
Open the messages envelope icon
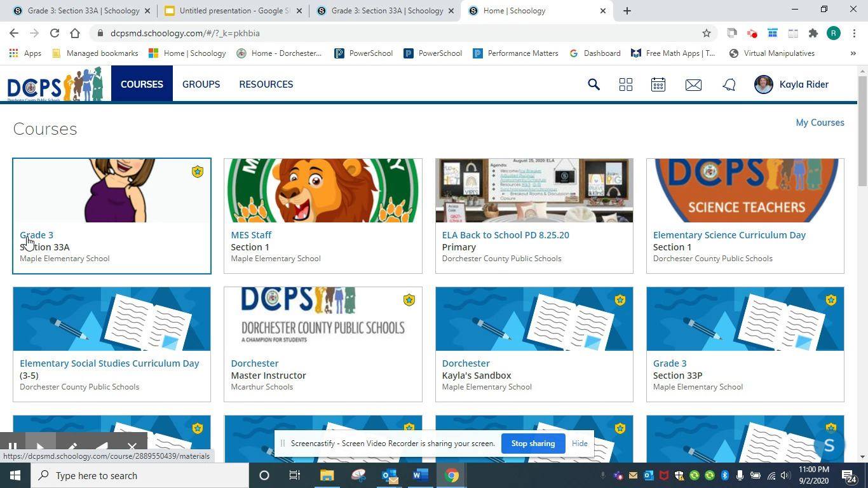(693, 85)
